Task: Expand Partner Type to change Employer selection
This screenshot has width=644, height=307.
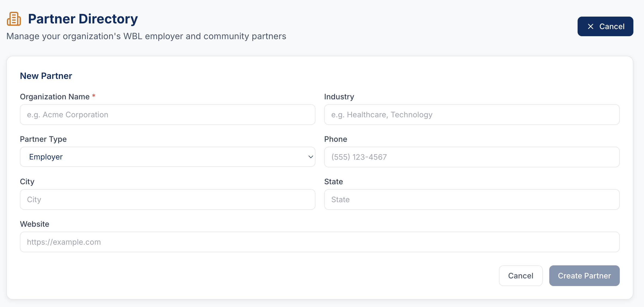Action: point(167,157)
